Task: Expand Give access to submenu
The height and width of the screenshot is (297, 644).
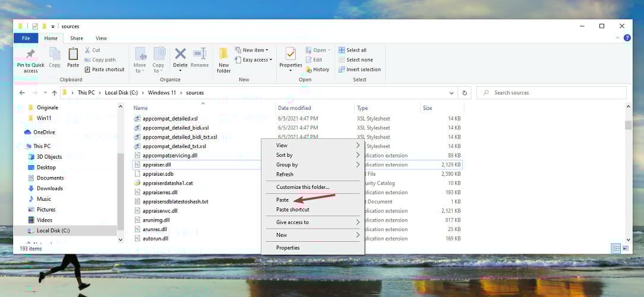Action: click(313, 222)
